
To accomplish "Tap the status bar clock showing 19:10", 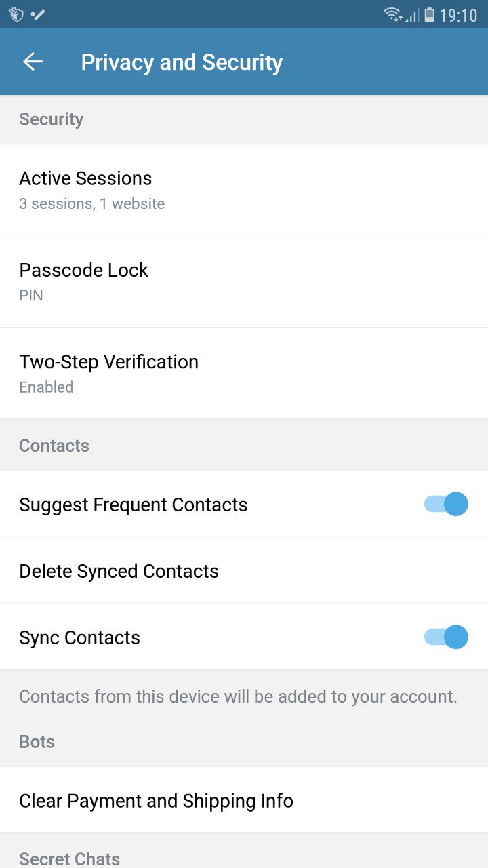I will 459,15.
